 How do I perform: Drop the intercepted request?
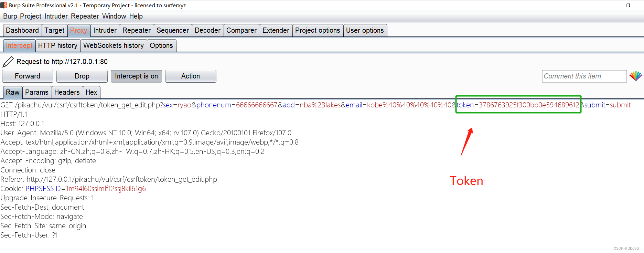(x=82, y=76)
